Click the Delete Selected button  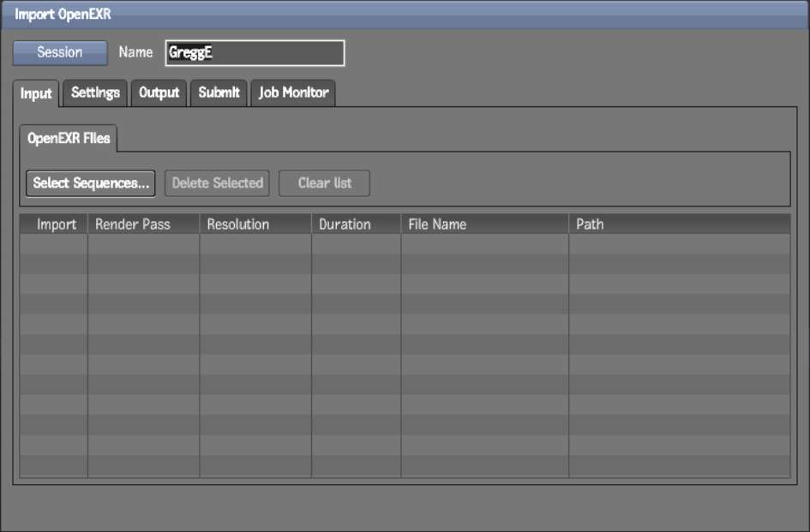coord(217,183)
